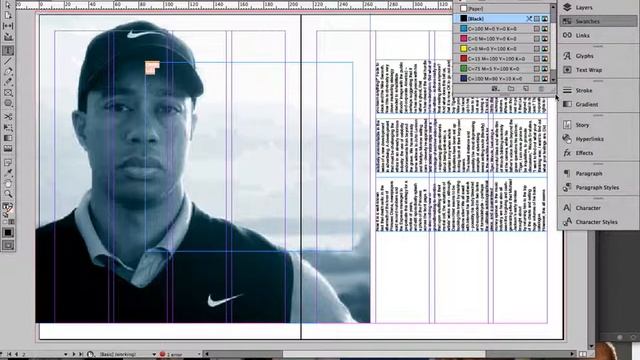Select the Pen tool

point(8,72)
